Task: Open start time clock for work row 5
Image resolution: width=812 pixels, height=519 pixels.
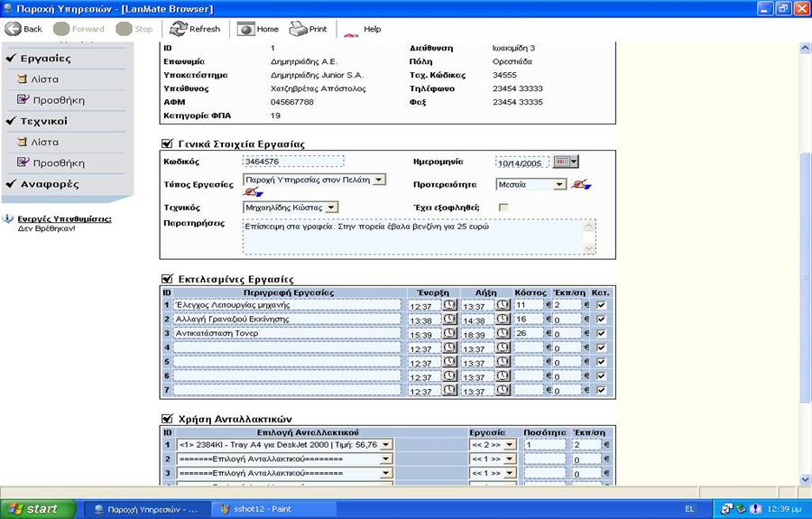Action: pyautogui.click(x=449, y=361)
